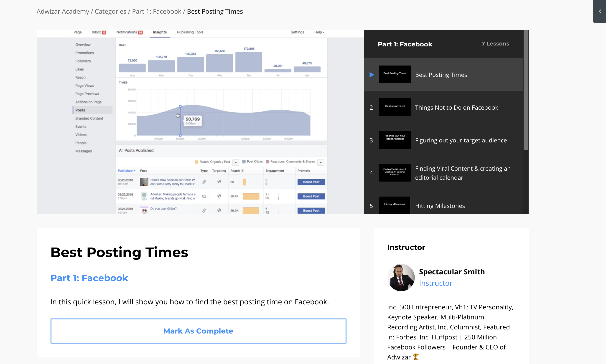
Task: Click the Figuring Out Your Target Audience thumbnail
Action: (x=395, y=140)
